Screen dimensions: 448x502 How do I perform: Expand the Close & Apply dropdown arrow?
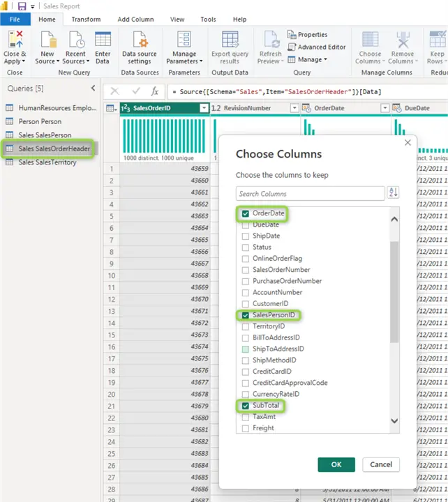[24, 61]
